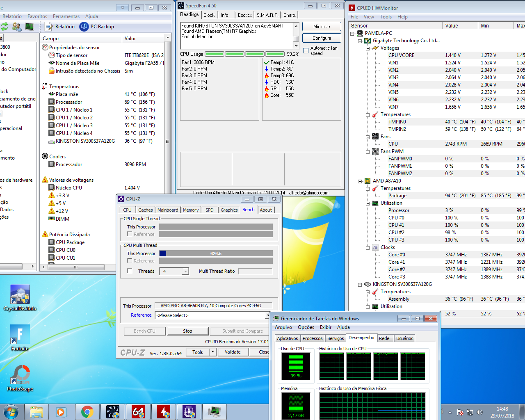Collapse the KINGSTON SV300S37A120G node

[x=360, y=284]
